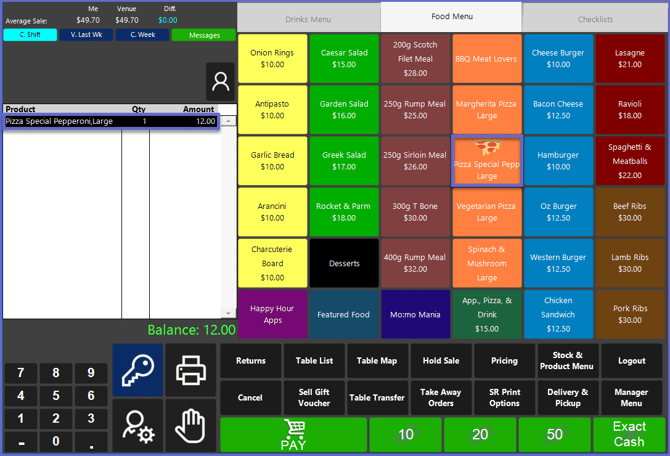Open the user settings gear icon

[137, 425]
